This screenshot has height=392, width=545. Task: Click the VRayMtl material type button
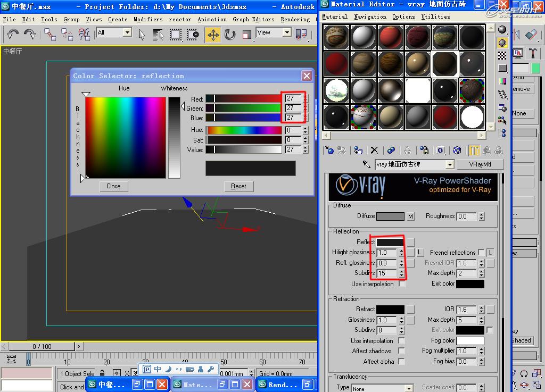coord(480,164)
